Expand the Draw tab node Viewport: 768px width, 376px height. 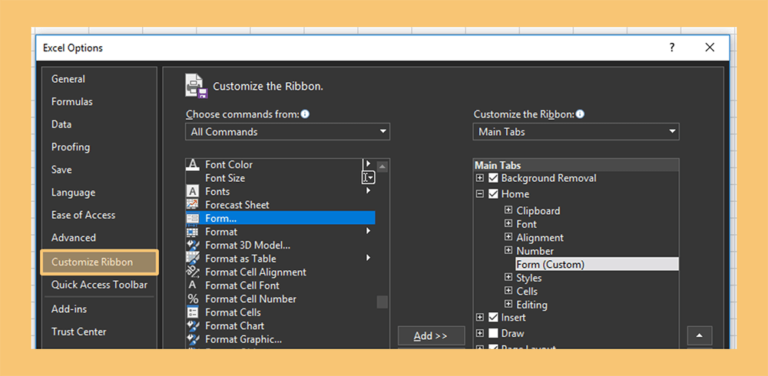[x=480, y=333]
